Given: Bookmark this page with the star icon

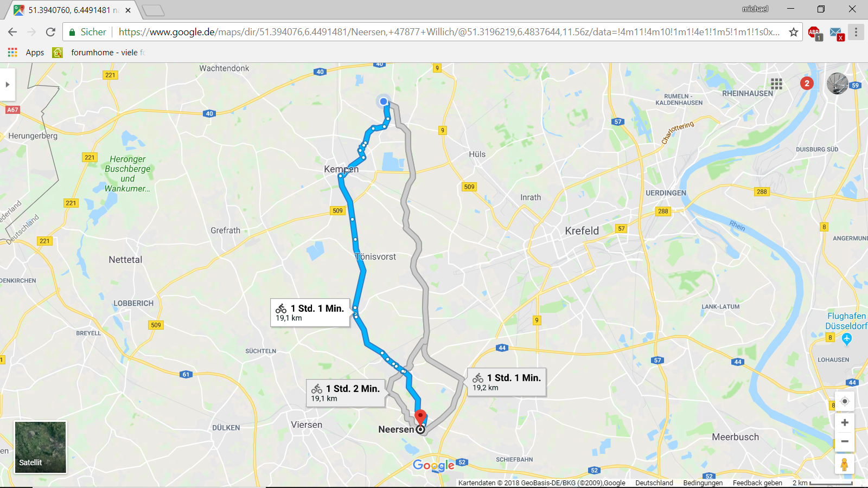Looking at the screenshot, I should coord(794,32).
